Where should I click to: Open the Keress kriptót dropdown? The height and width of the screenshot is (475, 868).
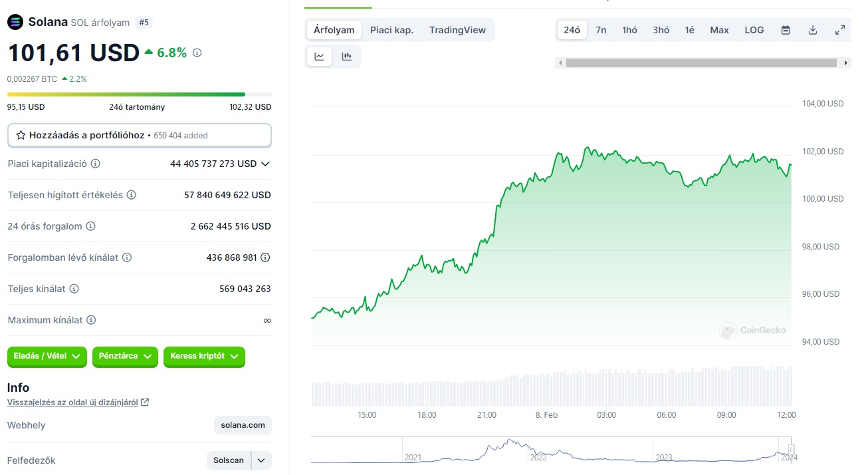click(x=204, y=357)
